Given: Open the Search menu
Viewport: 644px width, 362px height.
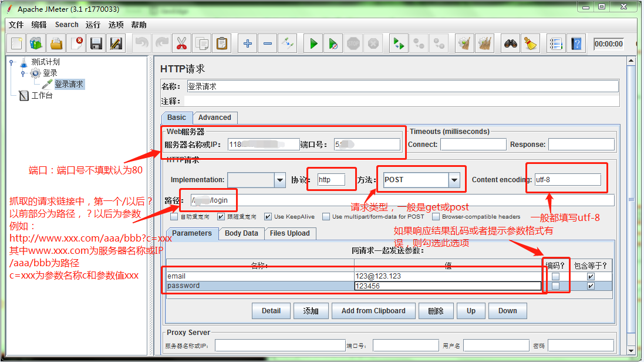Looking at the screenshot, I should pos(66,25).
